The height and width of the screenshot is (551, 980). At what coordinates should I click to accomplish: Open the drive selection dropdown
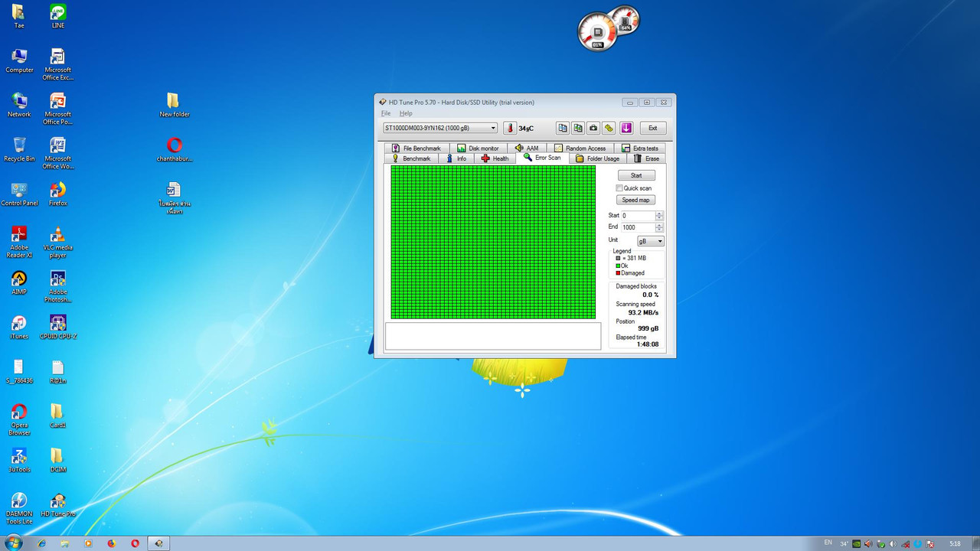(493, 128)
